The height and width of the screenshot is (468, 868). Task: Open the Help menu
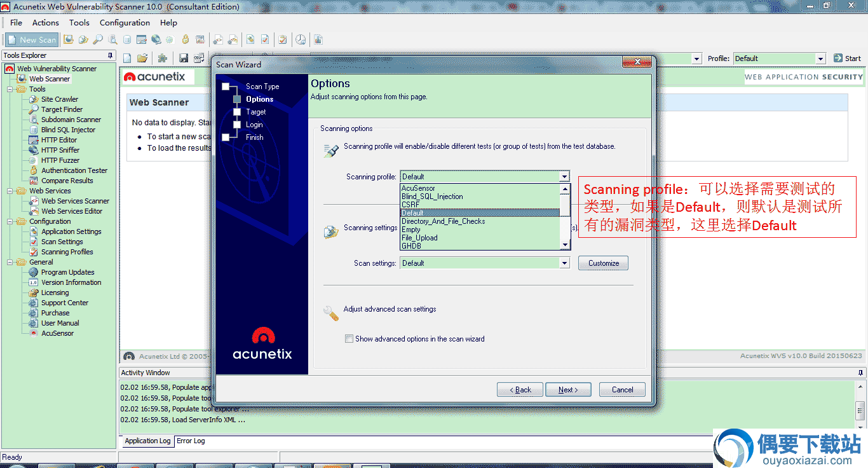click(168, 22)
